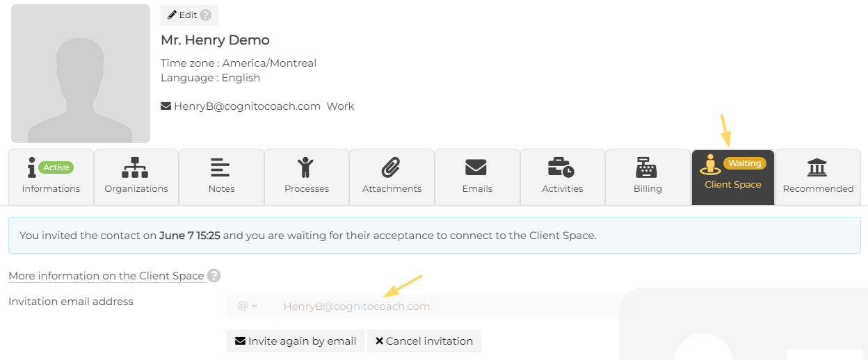This screenshot has height=360, width=868.
Task: Click the HenryB@cognitocoach.com work email link
Action: coord(247,106)
